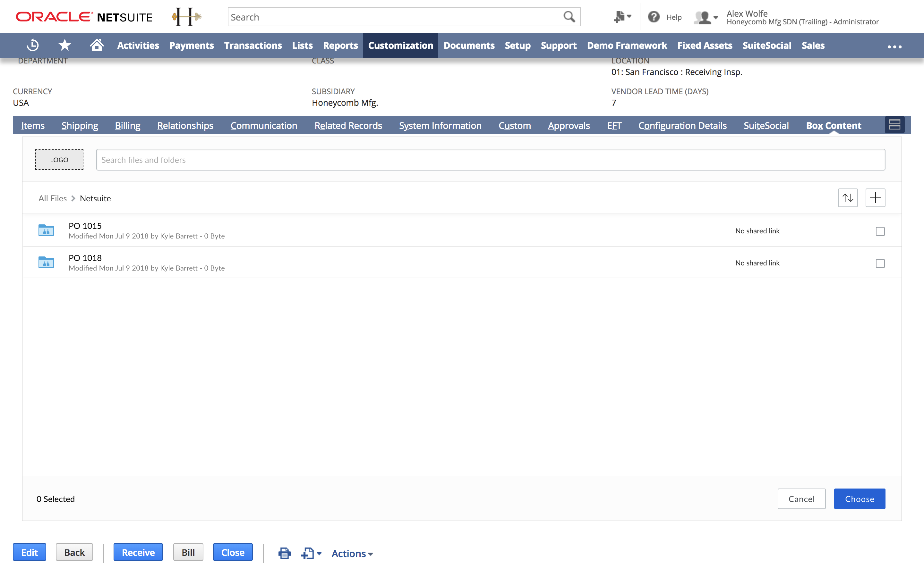Go to the Home icon
Viewport: 924px width, 577px height.
coord(97,45)
